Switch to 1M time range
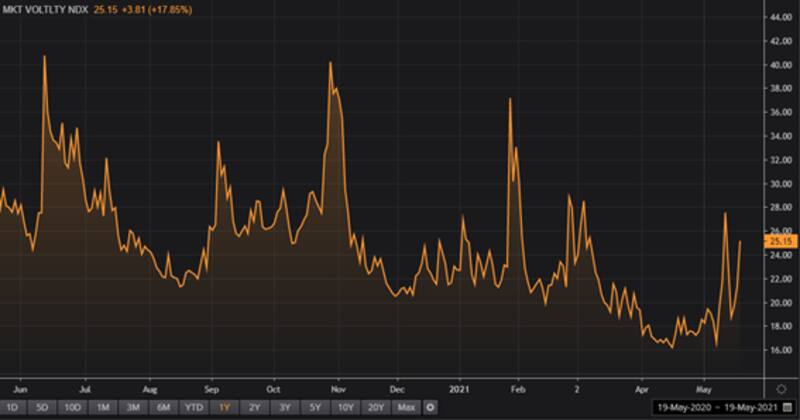Image resolution: width=800 pixels, height=420 pixels. 104,407
